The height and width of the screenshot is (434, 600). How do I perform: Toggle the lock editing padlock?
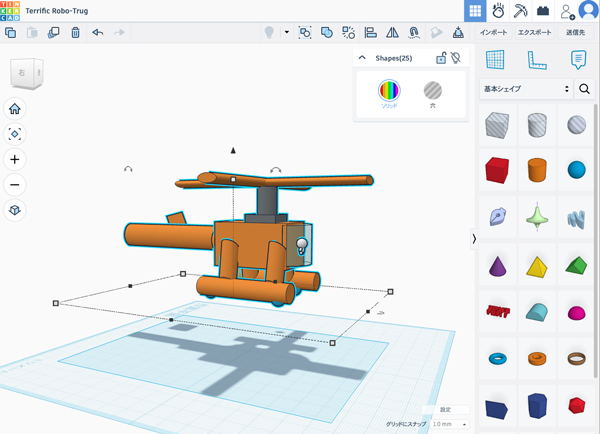[441, 58]
